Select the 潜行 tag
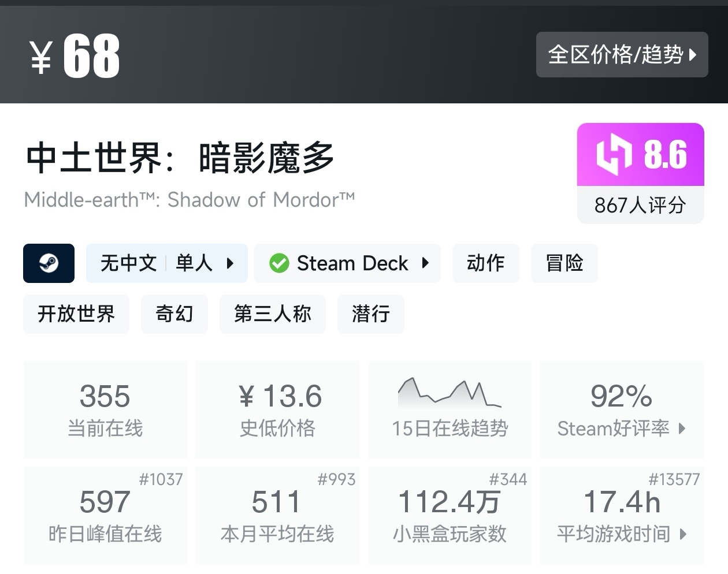The image size is (728, 574). pyautogui.click(x=371, y=314)
